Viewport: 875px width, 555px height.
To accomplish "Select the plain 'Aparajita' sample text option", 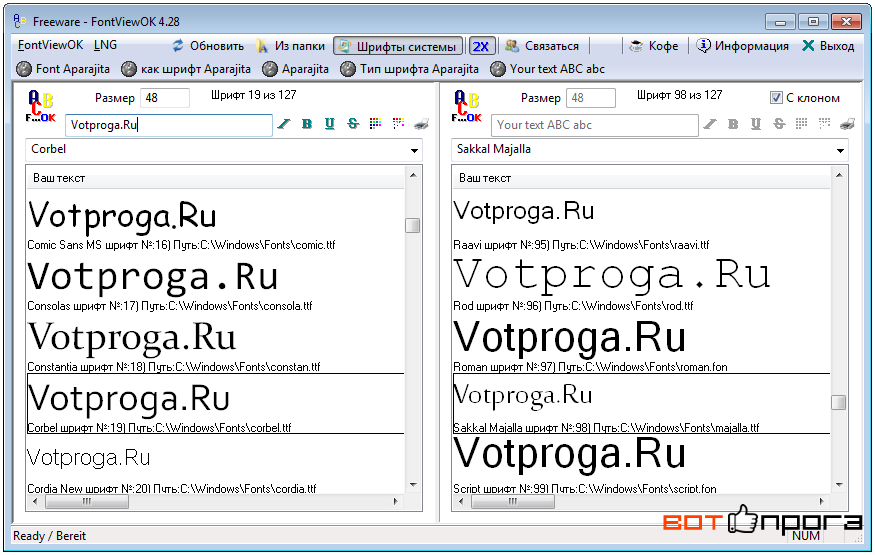I will (x=295, y=69).
